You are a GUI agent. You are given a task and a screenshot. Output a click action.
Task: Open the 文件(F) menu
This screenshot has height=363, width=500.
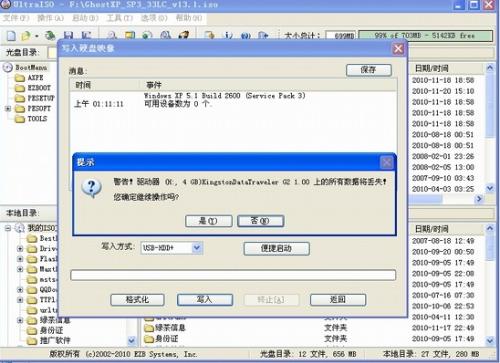[x=16, y=18]
